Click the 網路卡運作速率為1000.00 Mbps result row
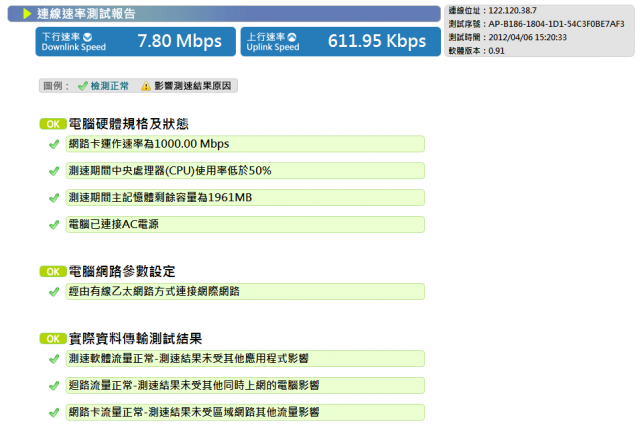Screen dimensions: 640x424 pyautogui.click(x=245, y=144)
